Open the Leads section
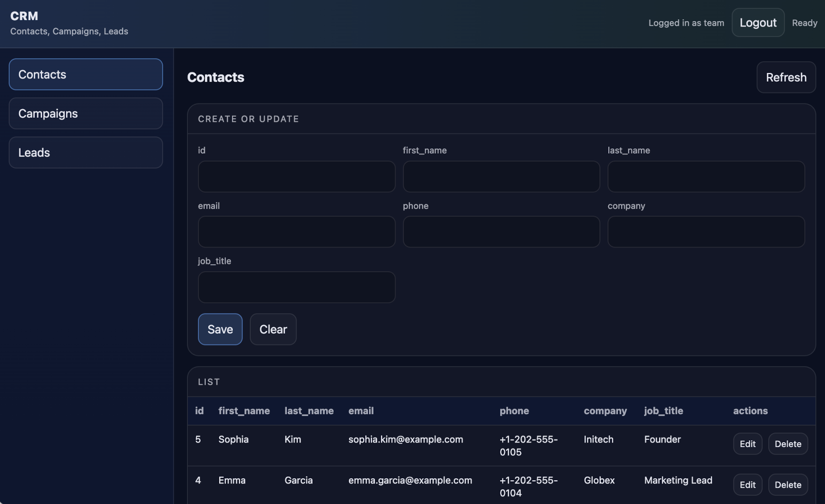This screenshot has height=504, width=825. point(85,152)
